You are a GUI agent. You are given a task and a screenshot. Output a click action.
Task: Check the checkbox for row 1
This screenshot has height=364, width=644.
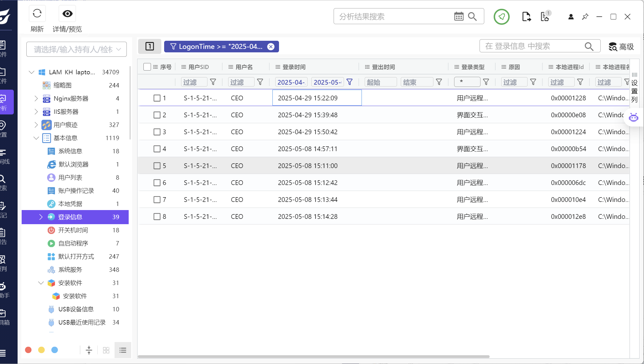tap(157, 98)
